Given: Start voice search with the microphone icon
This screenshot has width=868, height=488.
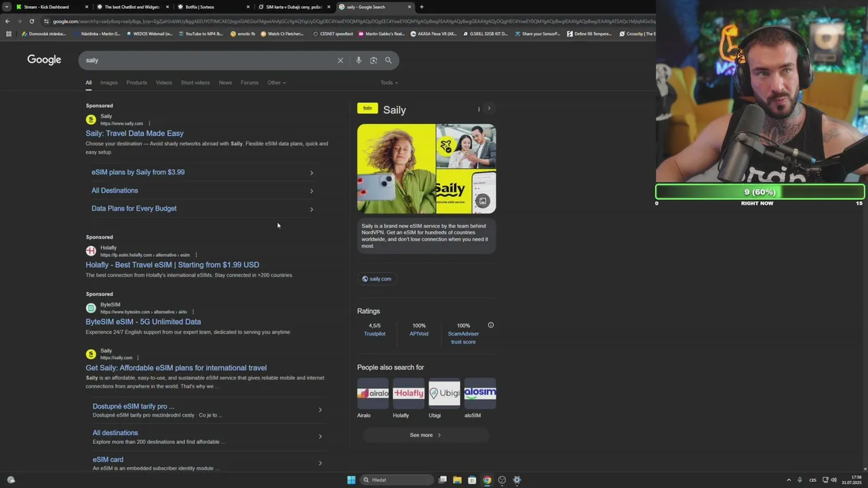Looking at the screenshot, I should 359,60.
